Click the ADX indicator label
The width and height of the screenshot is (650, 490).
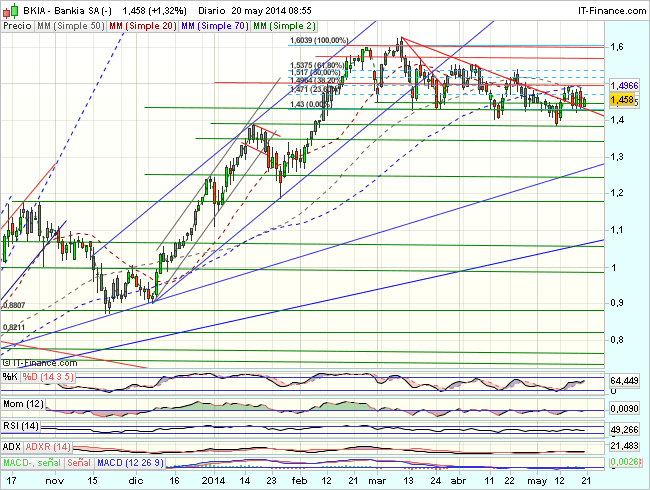tap(12, 445)
